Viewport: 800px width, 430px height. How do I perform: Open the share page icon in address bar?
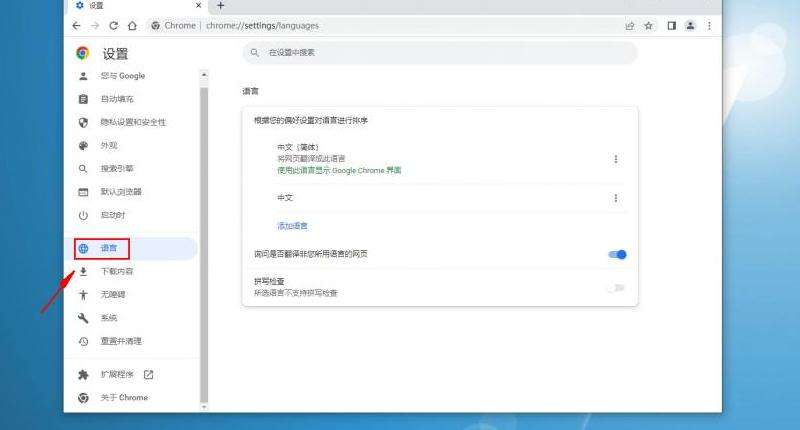629,25
